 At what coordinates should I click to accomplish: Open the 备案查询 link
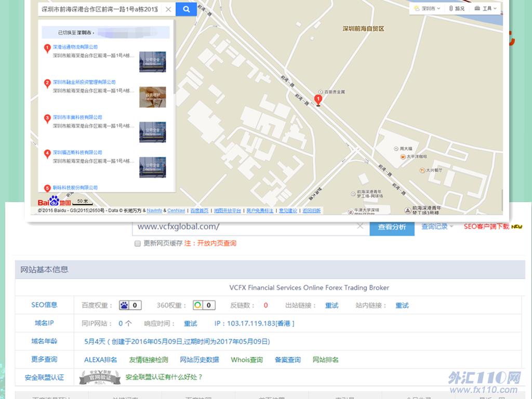click(288, 360)
